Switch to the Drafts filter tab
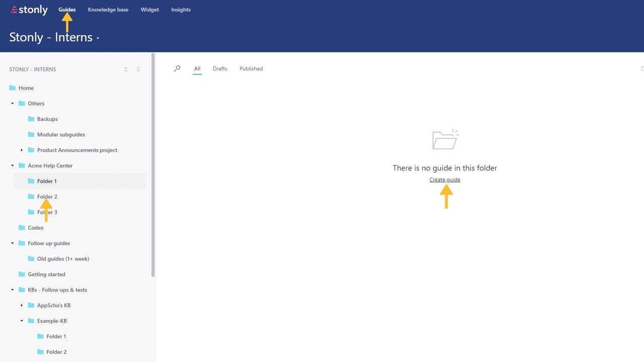 coord(220,69)
